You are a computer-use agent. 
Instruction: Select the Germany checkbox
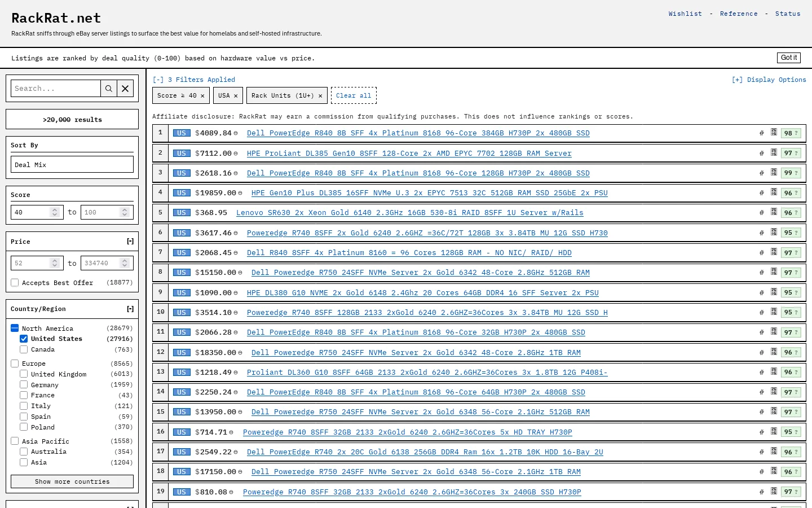pos(24,384)
